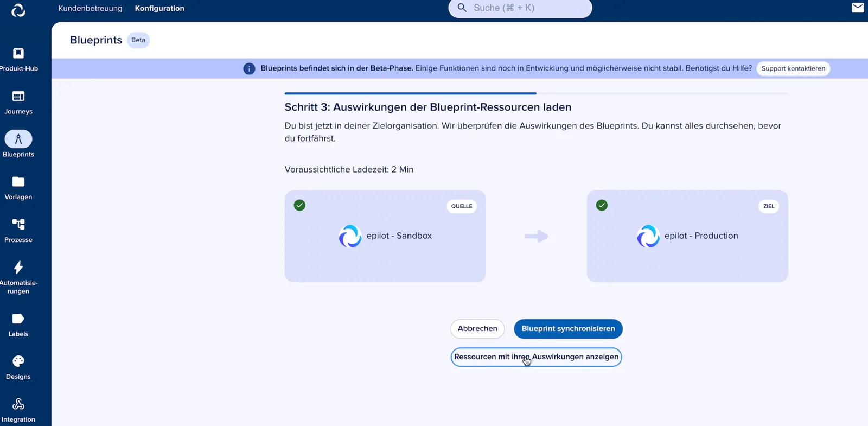
Task: Click the info icon in beta banner
Action: click(x=249, y=69)
